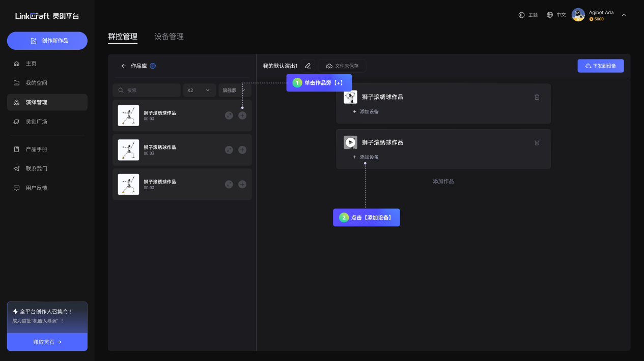Image resolution: width=644 pixels, height=361 pixels.
Task: Play the second performance work thumbnail
Action: 350,142
